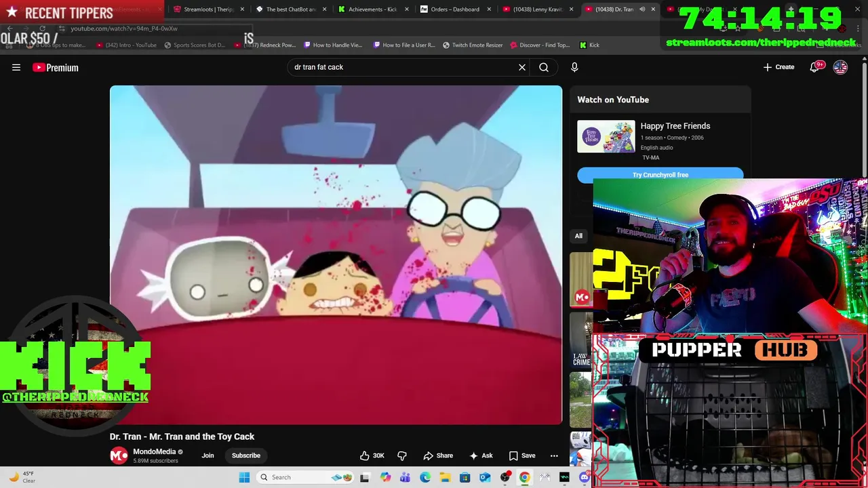
Task: Like the video showing 30K
Action: click(x=372, y=455)
